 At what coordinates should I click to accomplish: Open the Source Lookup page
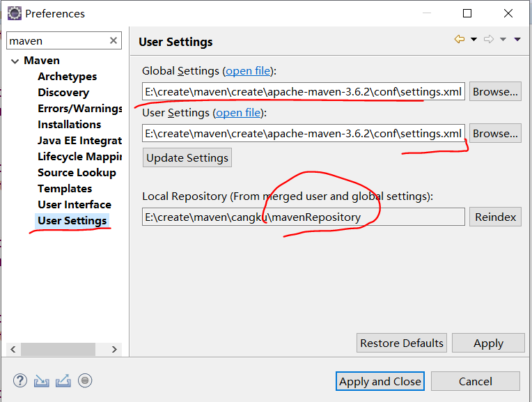tap(77, 173)
